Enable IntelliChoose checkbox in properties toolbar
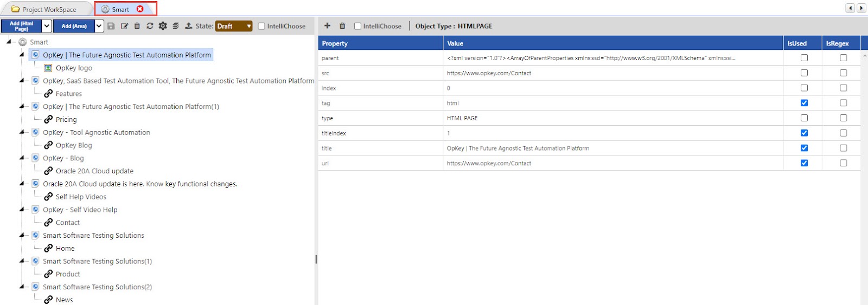The width and height of the screenshot is (868, 305). [x=358, y=26]
